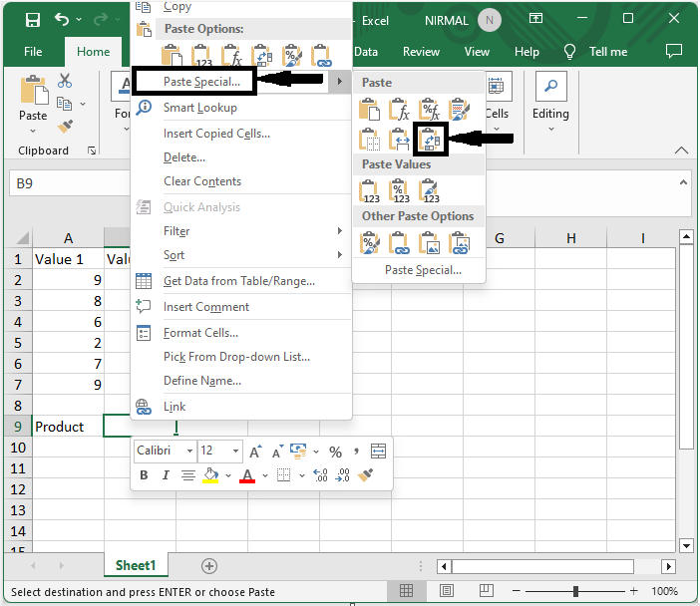Expand the font color dropdown arrow
The height and width of the screenshot is (606, 700).
tap(265, 475)
